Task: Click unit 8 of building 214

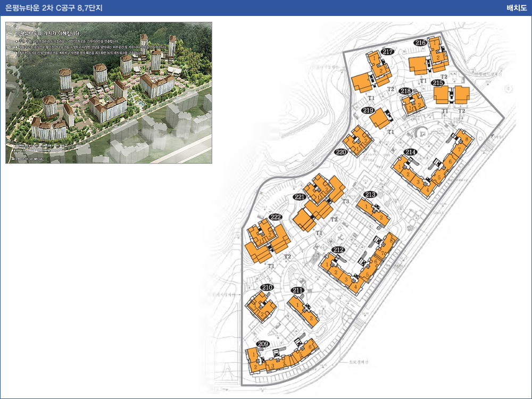Action: 466,139
